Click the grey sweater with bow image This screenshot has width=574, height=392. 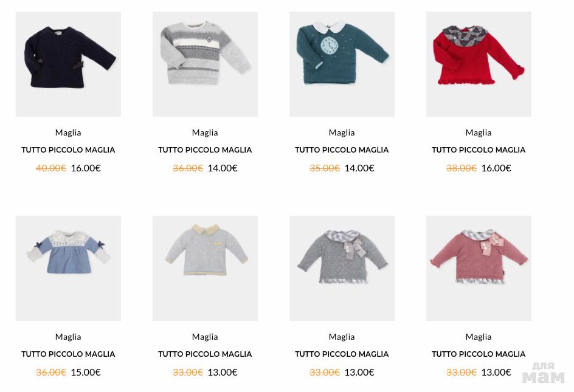click(342, 268)
